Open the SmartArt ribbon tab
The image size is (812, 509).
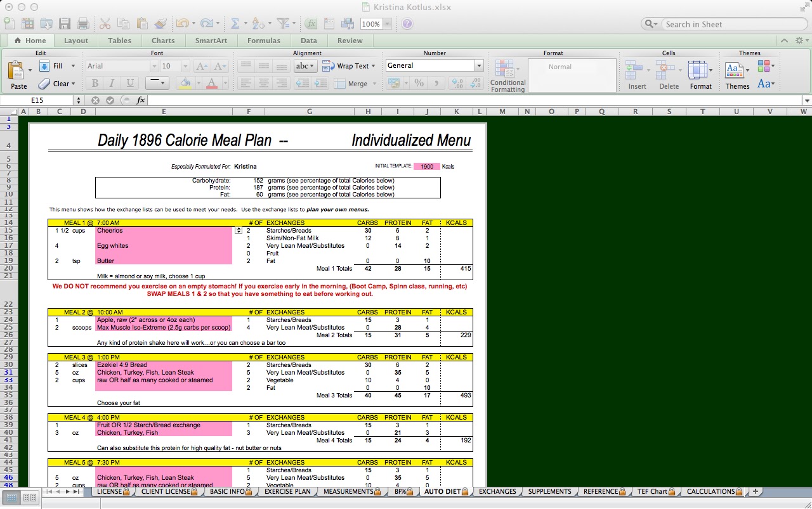click(211, 41)
